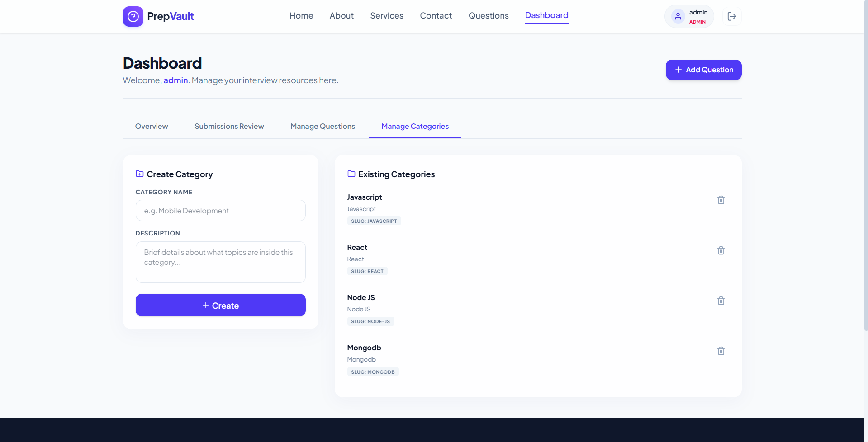Click the SLUG: NODE-JS badge
This screenshot has width=868, height=442.
point(370,321)
